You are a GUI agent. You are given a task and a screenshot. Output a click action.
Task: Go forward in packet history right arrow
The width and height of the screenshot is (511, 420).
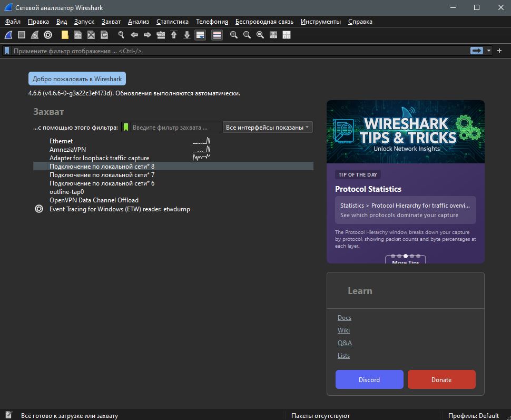[148, 35]
